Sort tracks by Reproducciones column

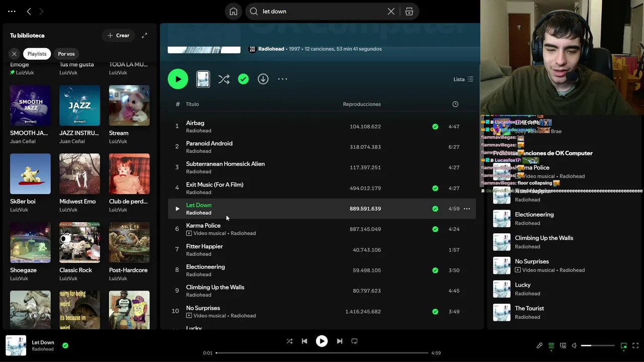[362, 104]
